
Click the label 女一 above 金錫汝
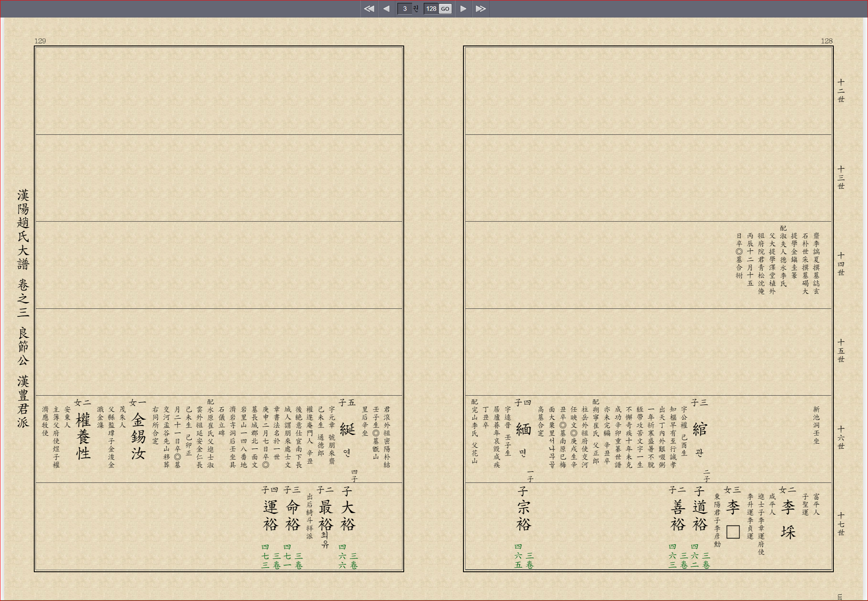(x=138, y=403)
